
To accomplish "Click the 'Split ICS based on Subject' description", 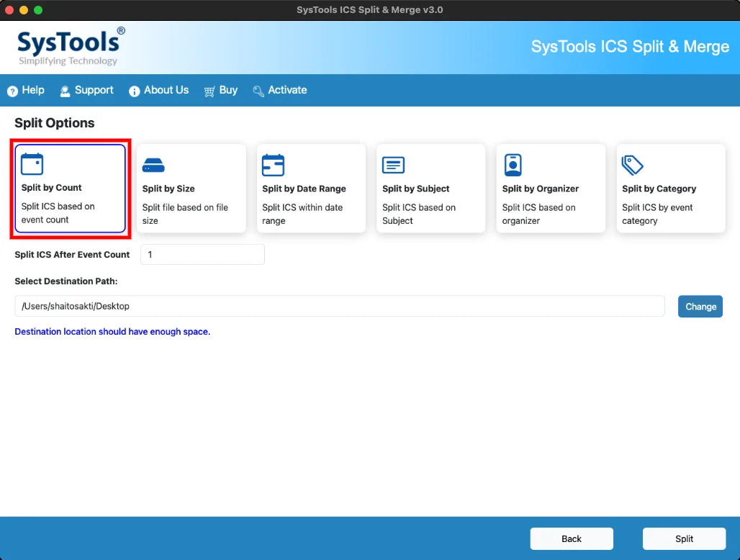I will (x=419, y=214).
